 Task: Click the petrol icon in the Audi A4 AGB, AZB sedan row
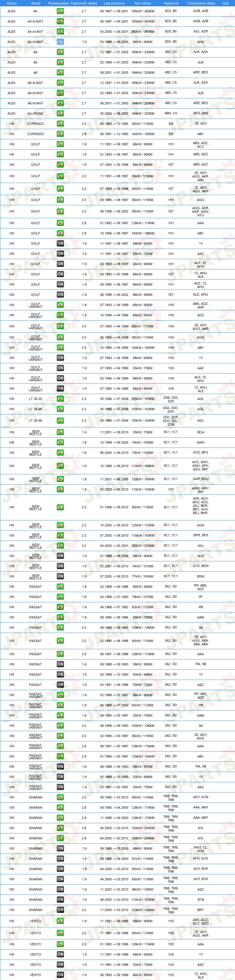[60, 11]
